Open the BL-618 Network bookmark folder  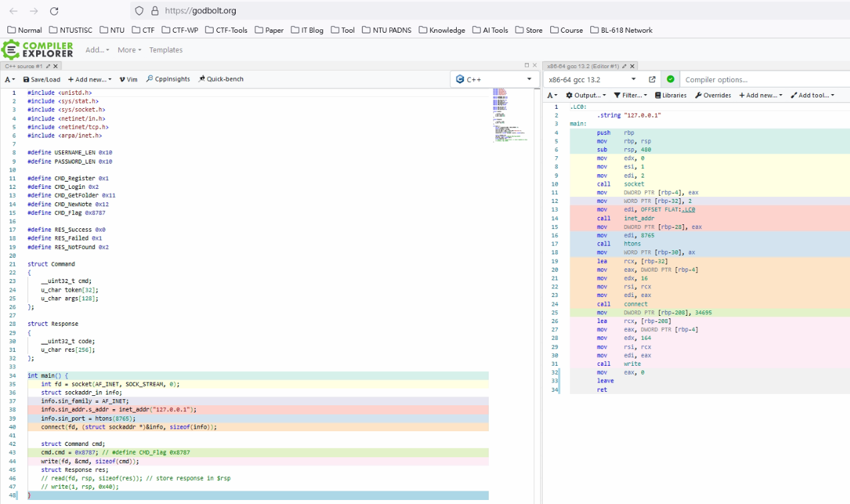621,30
